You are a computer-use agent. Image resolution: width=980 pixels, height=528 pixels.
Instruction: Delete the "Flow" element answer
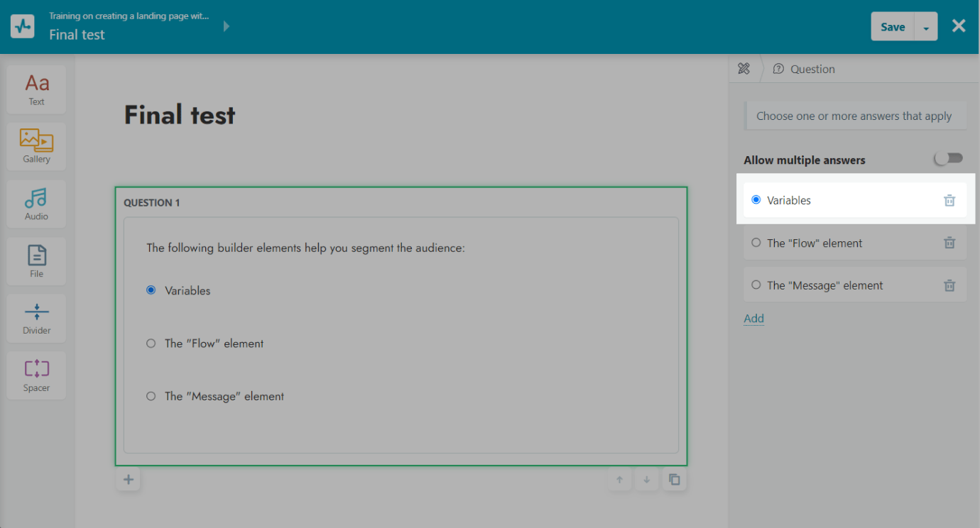pyautogui.click(x=949, y=243)
